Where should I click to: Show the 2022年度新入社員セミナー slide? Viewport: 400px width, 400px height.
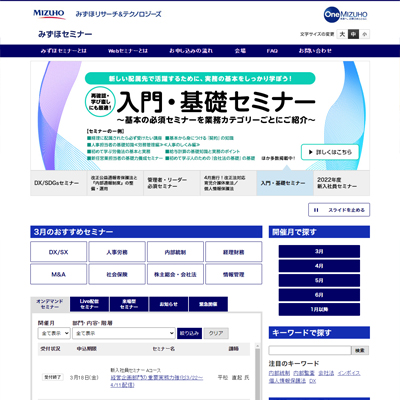point(341,183)
